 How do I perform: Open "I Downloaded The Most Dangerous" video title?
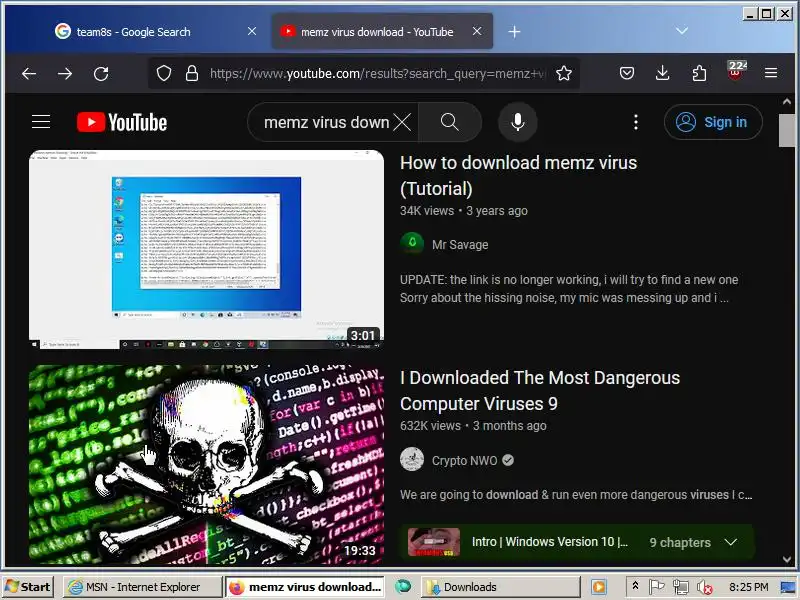coord(540,390)
